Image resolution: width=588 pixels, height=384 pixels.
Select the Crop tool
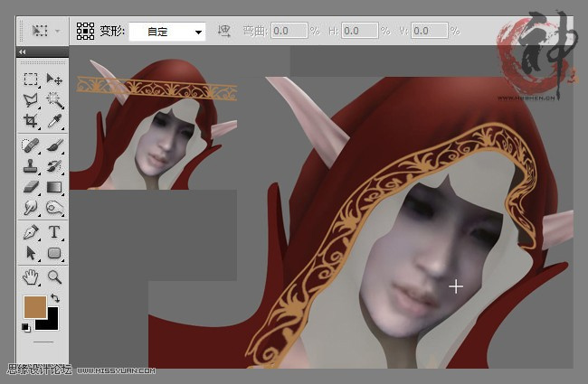click(31, 121)
